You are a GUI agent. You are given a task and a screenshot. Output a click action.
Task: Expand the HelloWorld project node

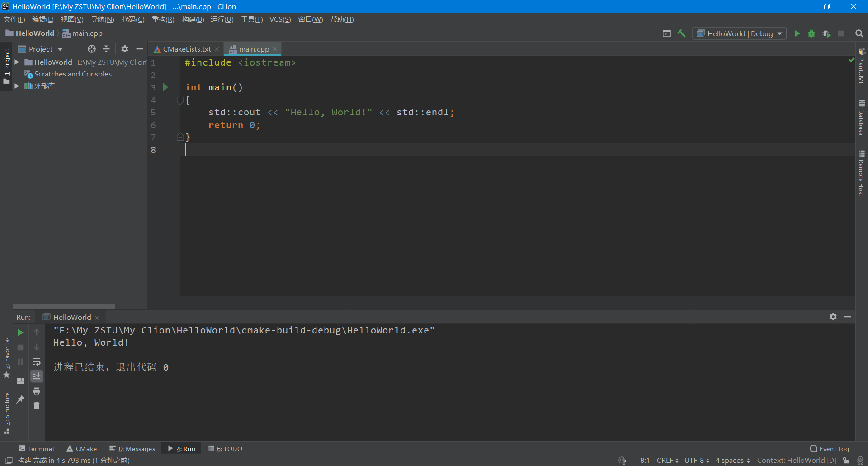point(17,62)
